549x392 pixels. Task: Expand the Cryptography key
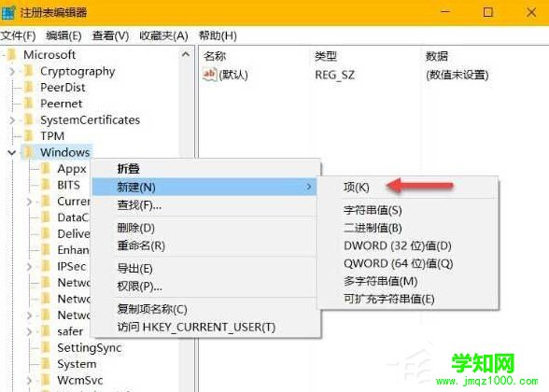pyautogui.click(x=12, y=71)
